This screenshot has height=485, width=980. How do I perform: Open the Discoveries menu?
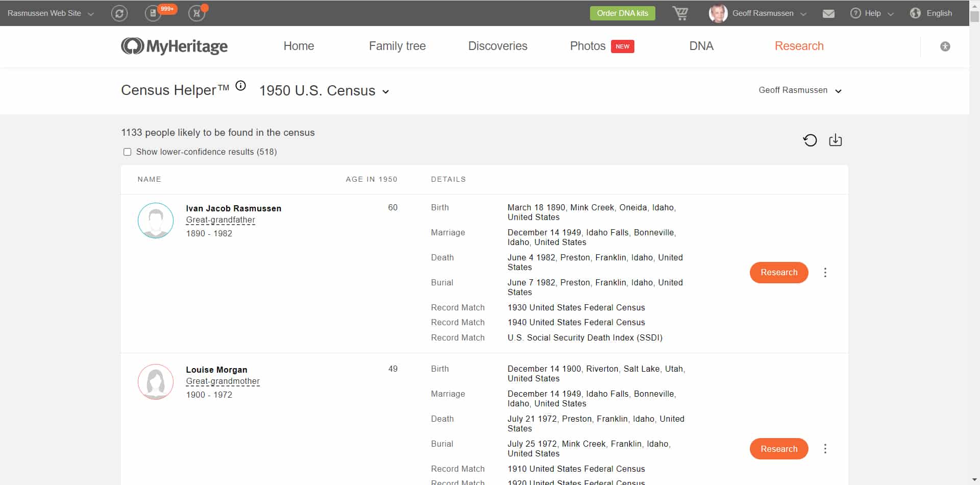click(498, 46)
